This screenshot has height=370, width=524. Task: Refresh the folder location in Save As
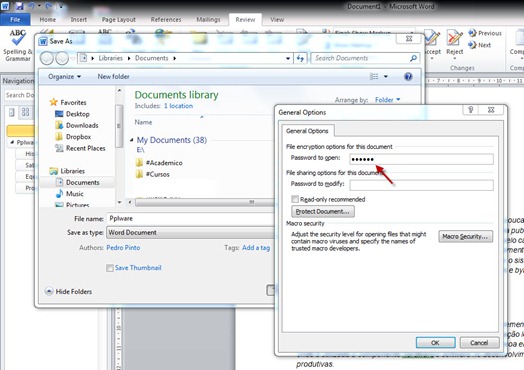click(300, 58)
